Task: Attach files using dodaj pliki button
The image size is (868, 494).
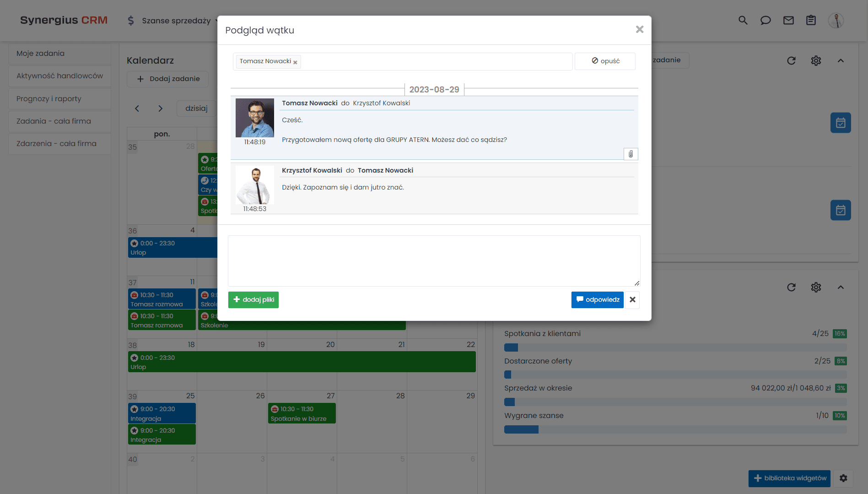Action: tap(253, 299)
